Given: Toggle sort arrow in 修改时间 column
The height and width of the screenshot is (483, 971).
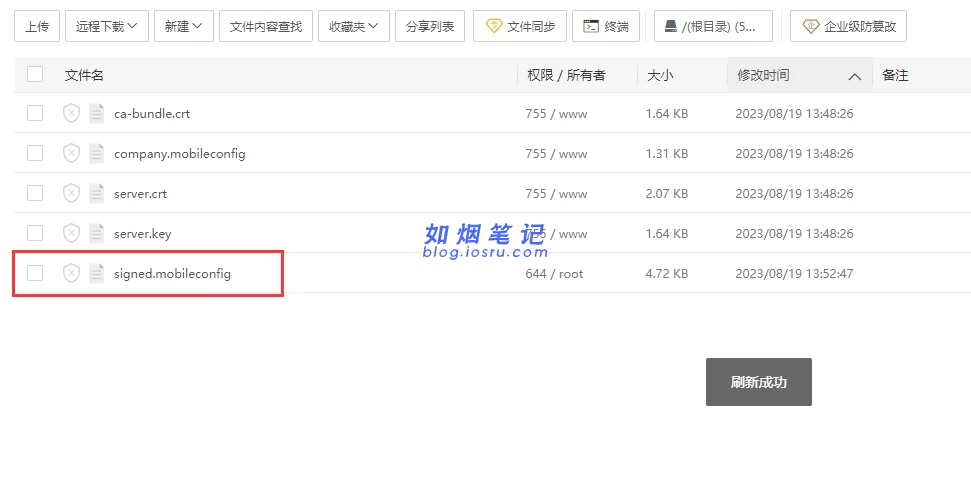Looking at the screenshot, I should point(855,76).
